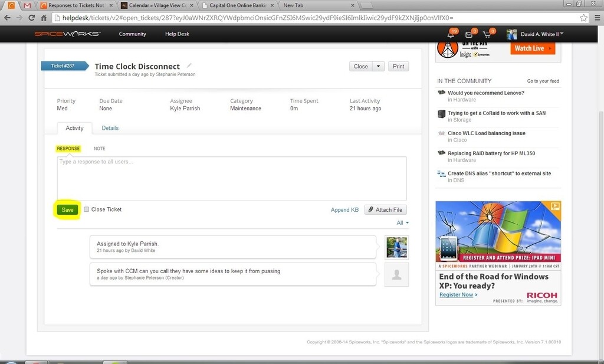This screenshot has width=604, height=364.
Task: Reload the page in the browser
Action: pyautogui.click(x=31, y=18)
